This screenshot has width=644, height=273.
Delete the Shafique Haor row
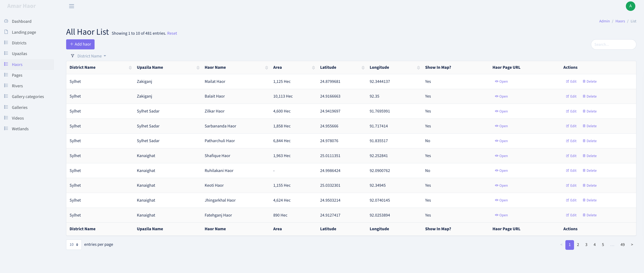(590, 156)
